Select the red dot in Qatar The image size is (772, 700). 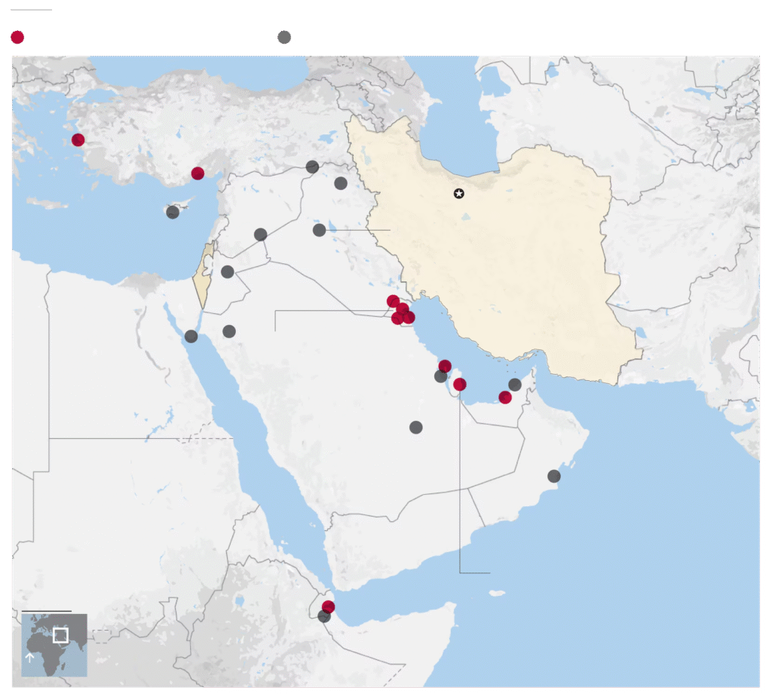[x=460, y=385]
